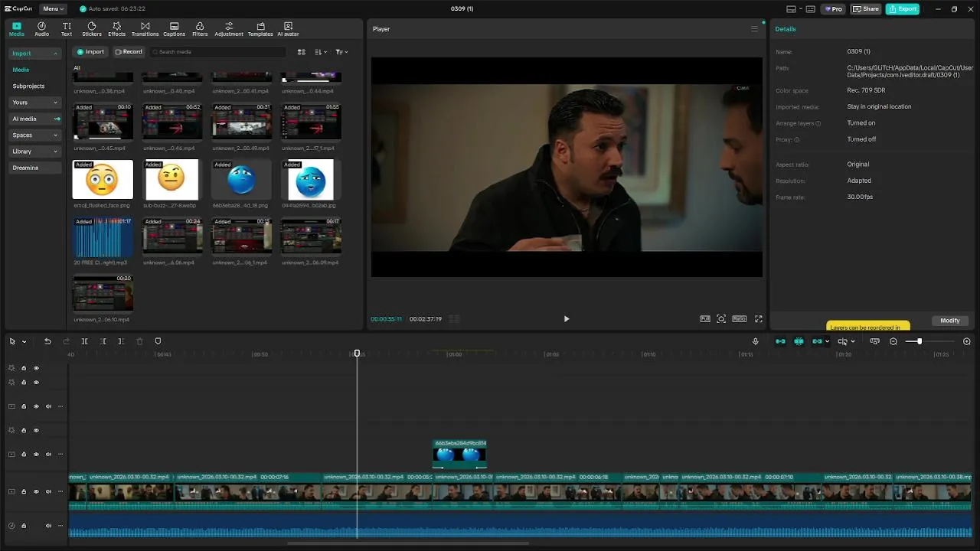Image resolution: width=980 pixels, height=551 pixels.
Task: Open the Templates panel
Action: point(260,29)
